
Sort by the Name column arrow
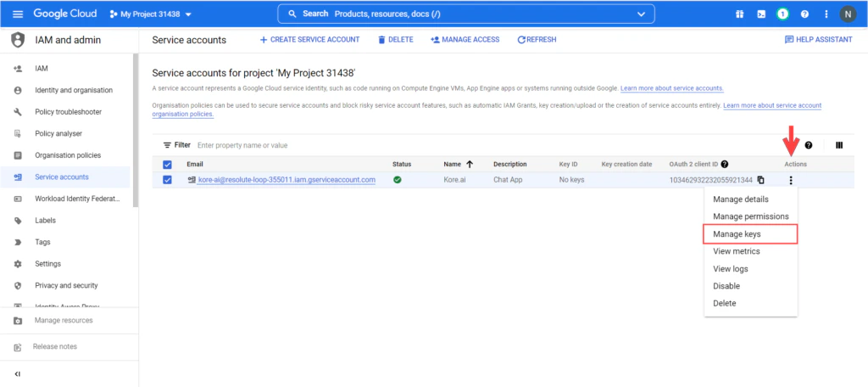[470, 164]
